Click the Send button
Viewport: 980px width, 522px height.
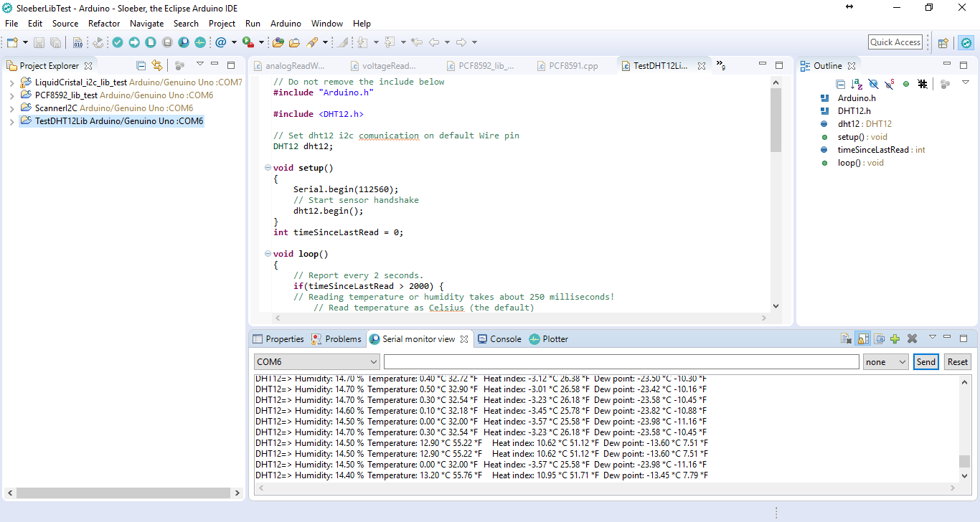point(925,362)
